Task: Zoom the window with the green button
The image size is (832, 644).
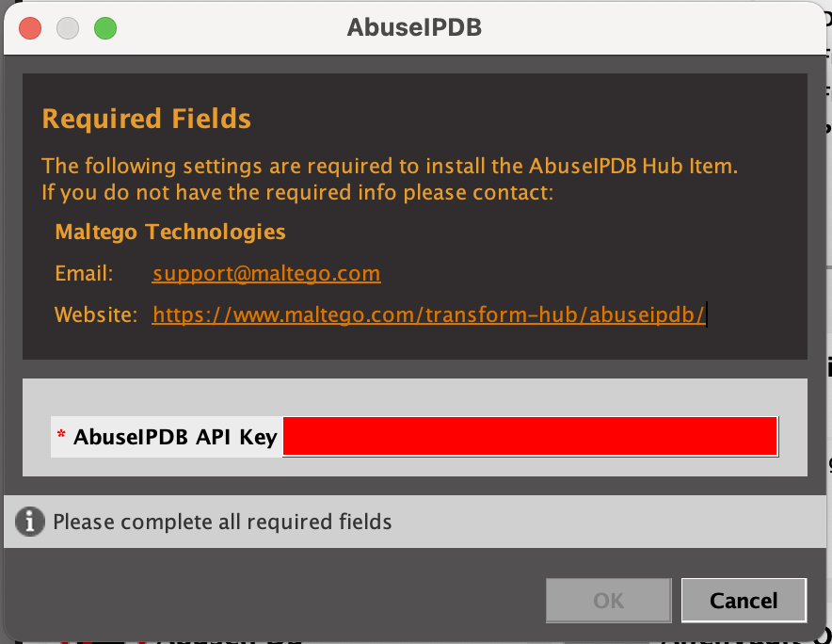Action: point(105,28)
